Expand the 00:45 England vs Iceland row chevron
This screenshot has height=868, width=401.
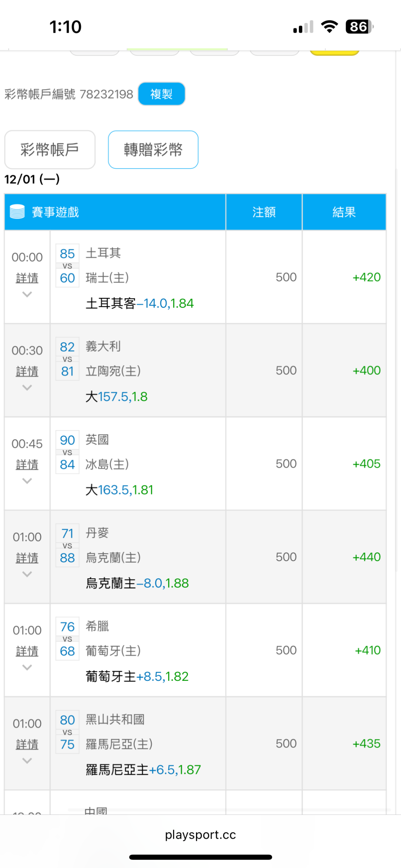pos(27,481)
